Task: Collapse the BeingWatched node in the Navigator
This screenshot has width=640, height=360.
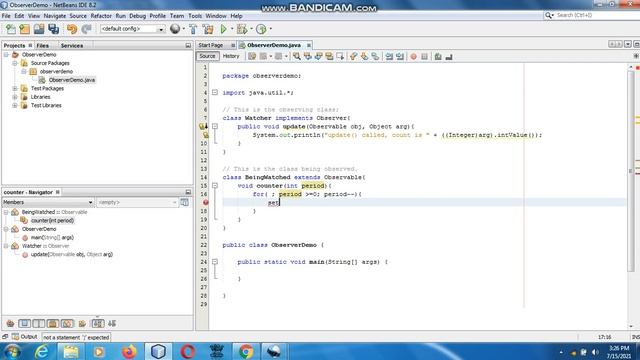Action: (x=6, y=212)
